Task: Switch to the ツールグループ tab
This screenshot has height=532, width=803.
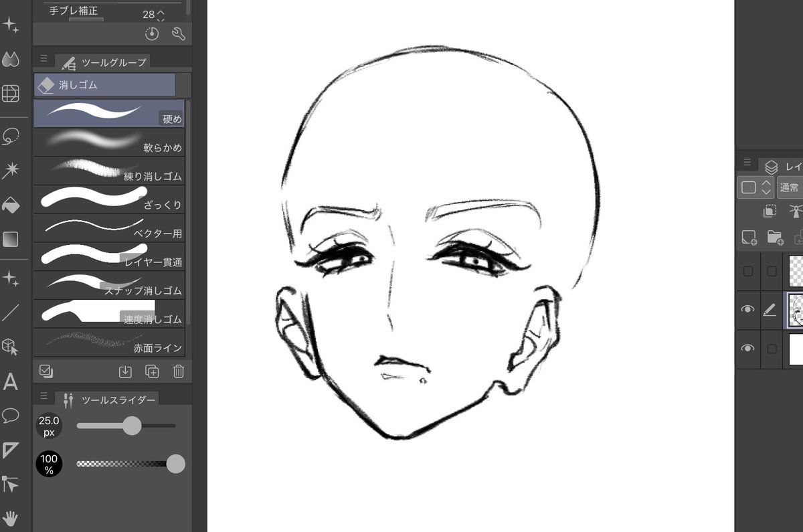Action: point(103,62)
